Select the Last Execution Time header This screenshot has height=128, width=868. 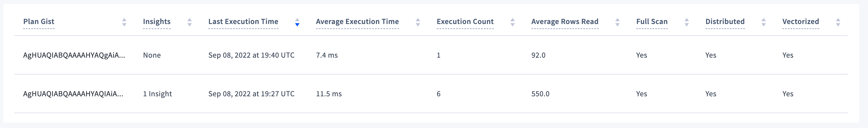243,22
